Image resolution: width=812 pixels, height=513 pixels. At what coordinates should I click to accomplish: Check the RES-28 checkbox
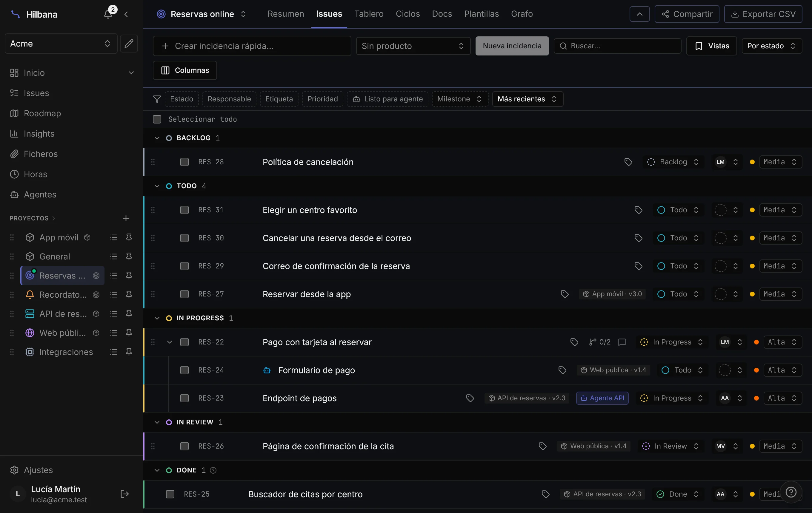click(x=184, y=162)
